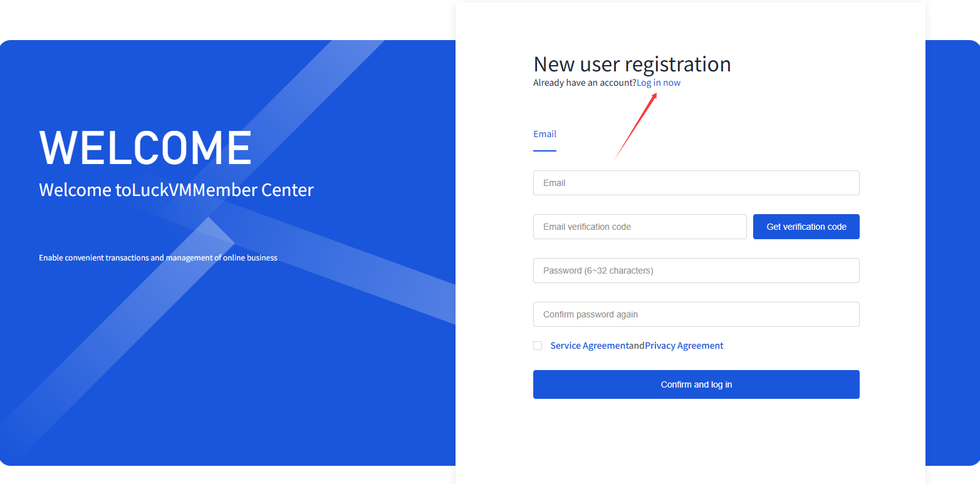Tick the agreement checkbox
Image resolution: width=980 pixels, height=484 pixels.
click(x=538, y=346)
